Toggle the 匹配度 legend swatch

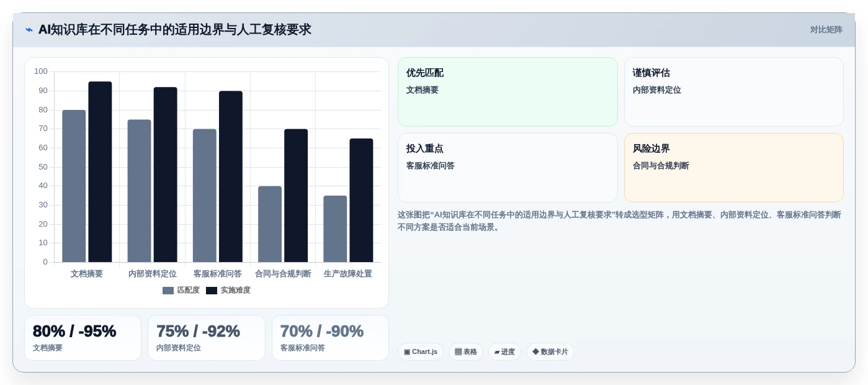[168, 291]
